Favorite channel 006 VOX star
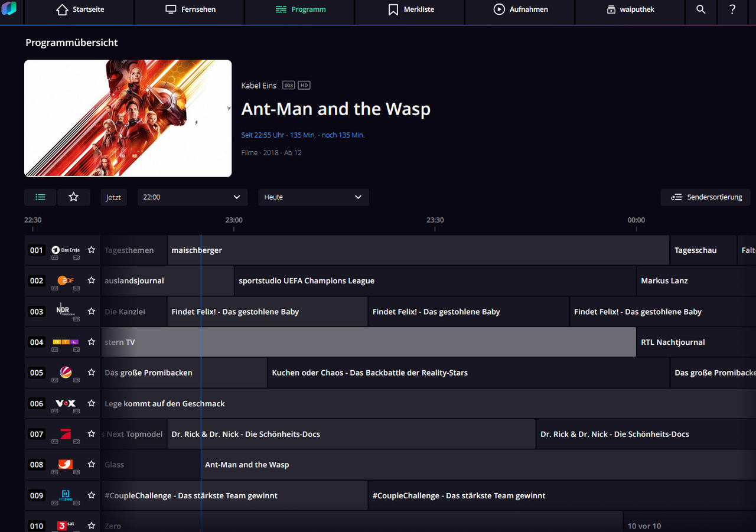Screen dimensions: 756x532 click(x=92, y=403)
